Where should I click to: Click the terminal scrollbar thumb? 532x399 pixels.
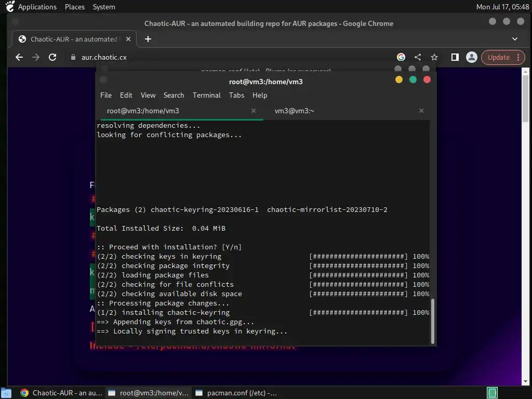pyautogui.click(x=433, y=321)
